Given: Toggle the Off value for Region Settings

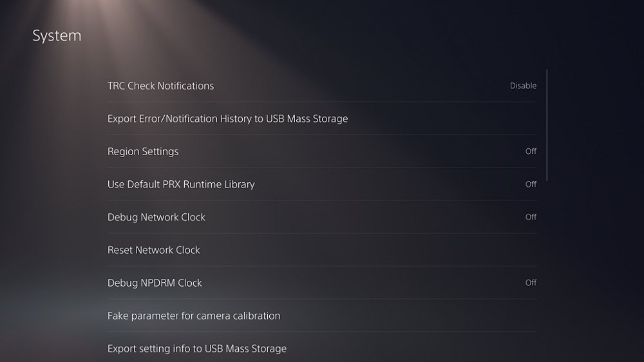Looking at the screenshot, I should [x=531, y=151].
